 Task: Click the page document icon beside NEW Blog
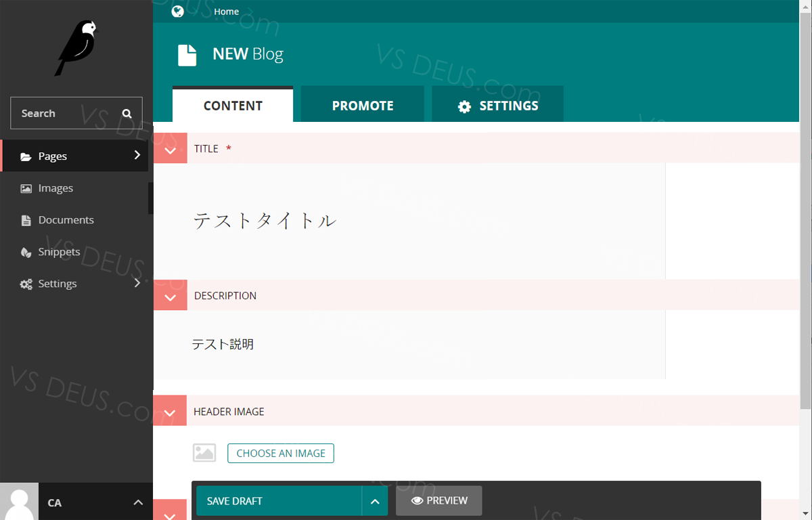(187, 55)
